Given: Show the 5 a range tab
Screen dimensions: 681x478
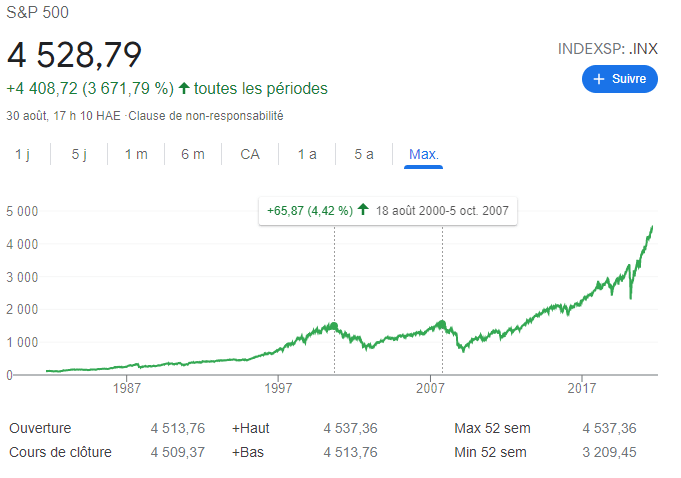Looking at the screenshot, I should 364,154.
